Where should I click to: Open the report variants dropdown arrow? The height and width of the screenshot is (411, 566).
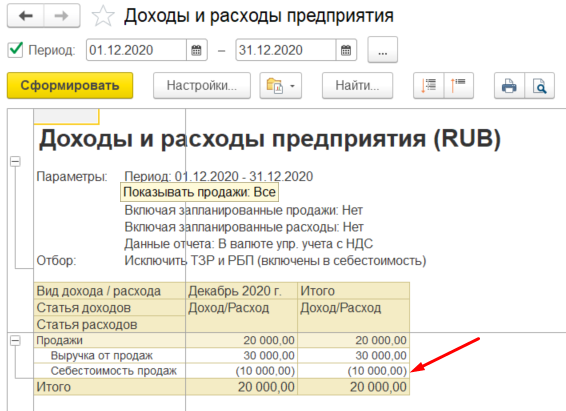tap(292, 86)
